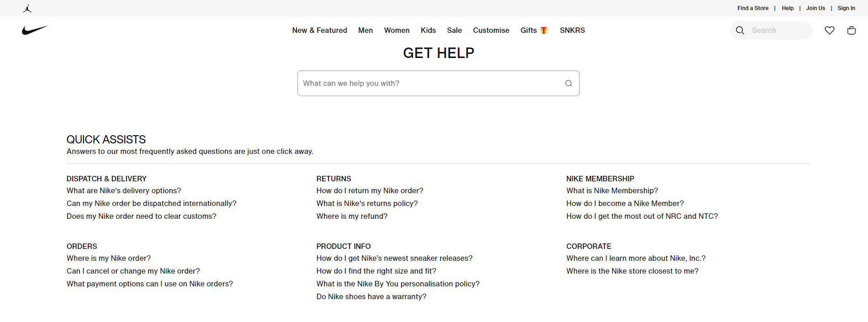The width and height of the screenshot is (868, 322).
Task: Click the CORPORATE section heading
Action: point(589,246)
